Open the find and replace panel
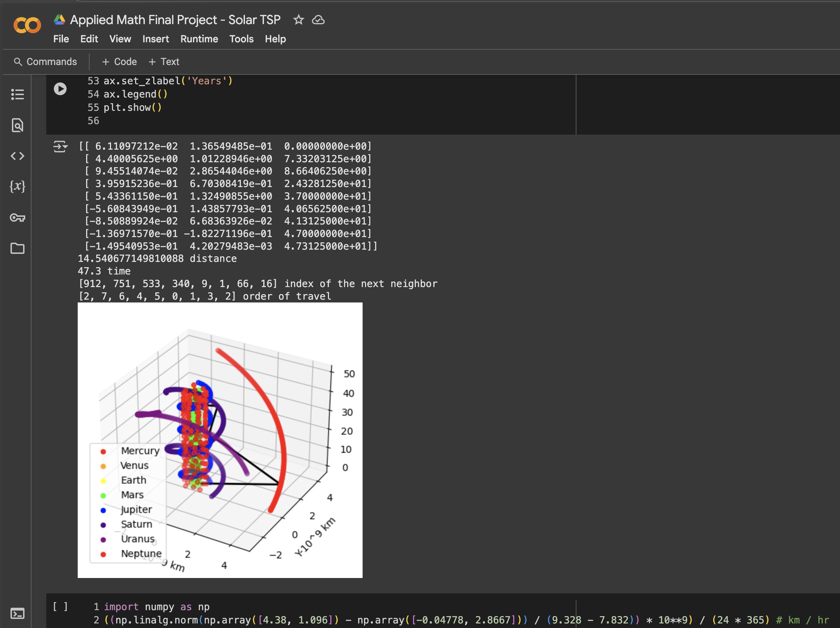 (x=17, y=125)
